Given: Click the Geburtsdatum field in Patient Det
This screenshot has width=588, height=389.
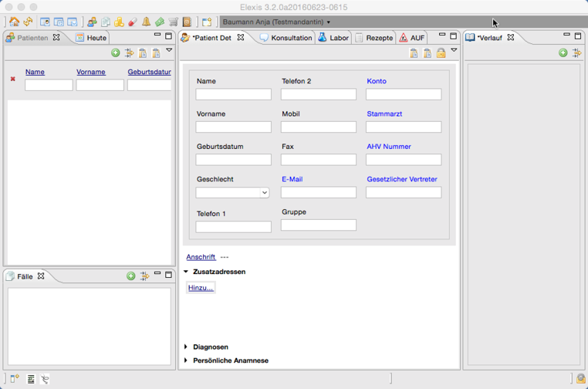Looking at the screenshot, I should [233, 160].
